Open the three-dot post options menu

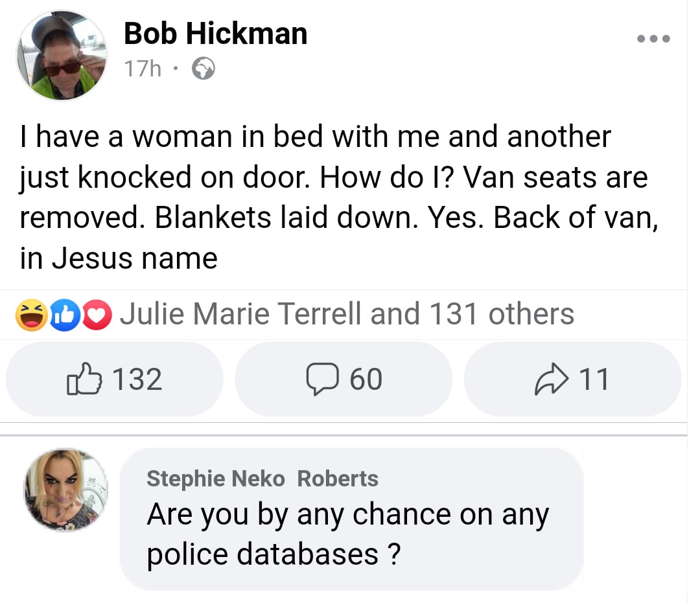[x=653, y=39]
